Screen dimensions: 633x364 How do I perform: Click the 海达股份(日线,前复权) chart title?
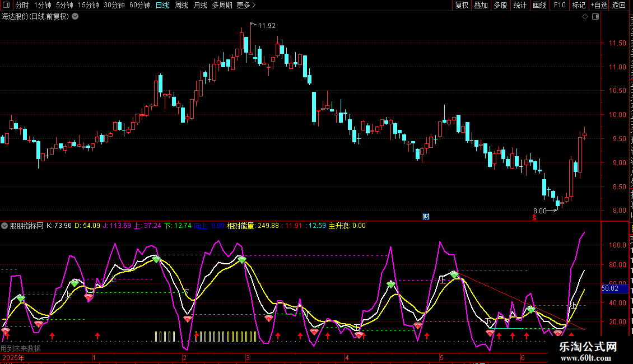pos(35,17)
